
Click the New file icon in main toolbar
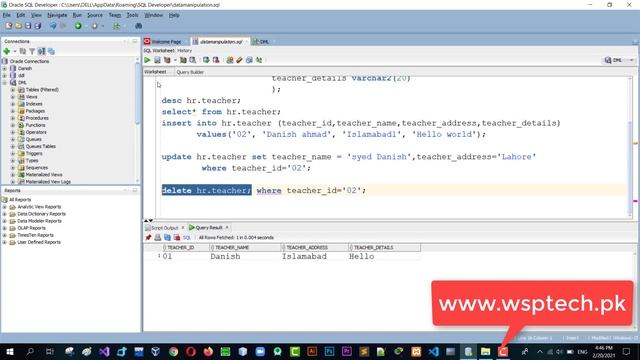(x=9, y=26)
